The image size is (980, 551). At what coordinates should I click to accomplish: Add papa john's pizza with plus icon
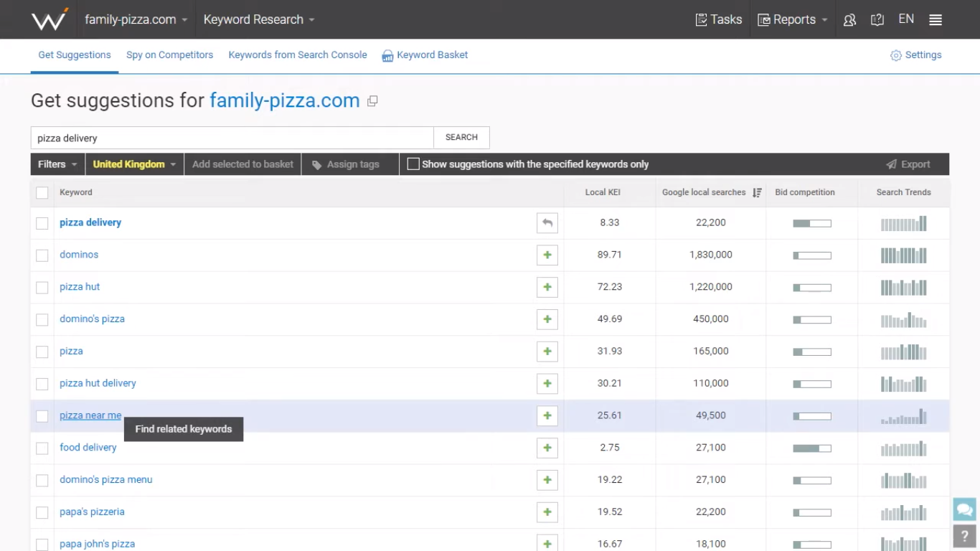547,544
